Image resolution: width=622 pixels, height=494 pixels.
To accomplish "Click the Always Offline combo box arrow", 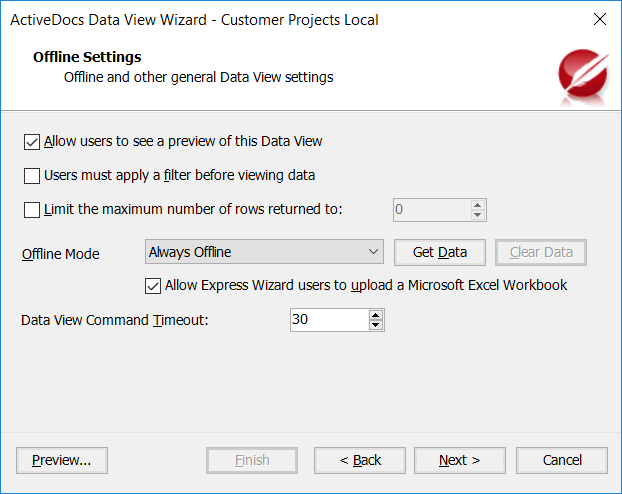I will [x=373, y=252].
